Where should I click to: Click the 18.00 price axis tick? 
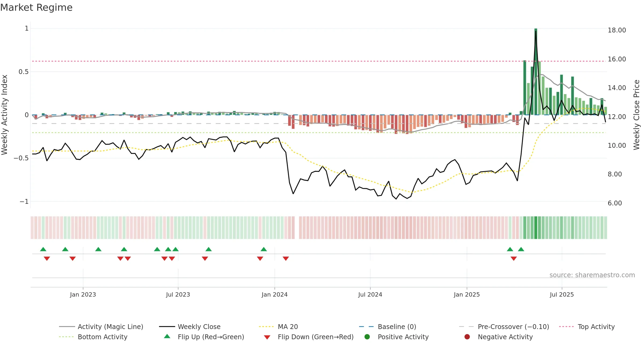coord(617,30)
